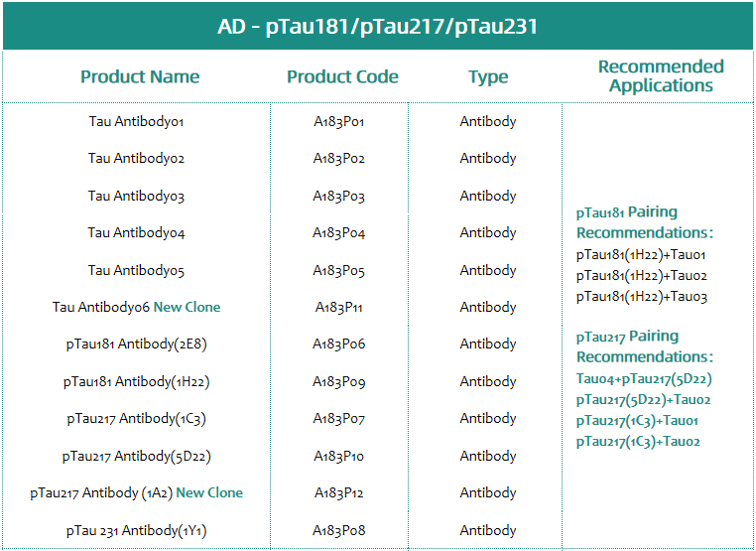Click the Recommended Applications header
Screen dimensions: 756x551
[661, 75]
